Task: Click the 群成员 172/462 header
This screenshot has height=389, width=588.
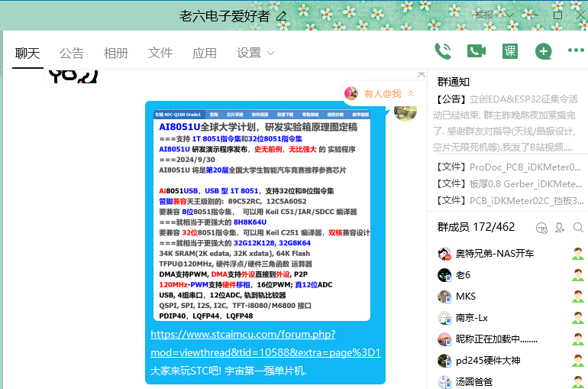Action: point(476,227)
